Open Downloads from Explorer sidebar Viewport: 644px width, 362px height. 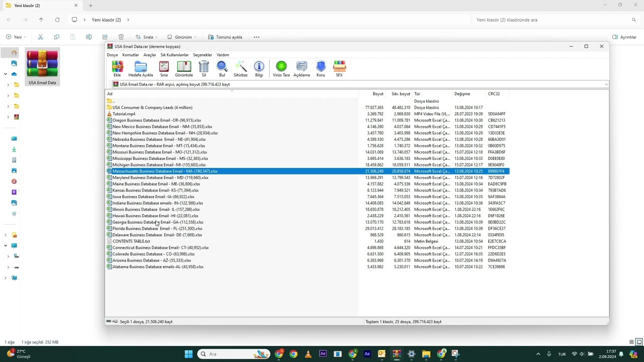click(14, 149)
